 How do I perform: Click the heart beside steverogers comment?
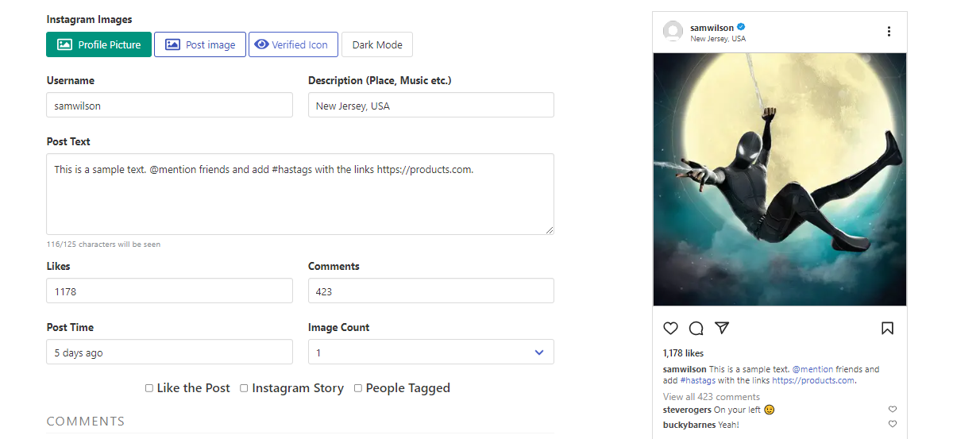(893, 410)
